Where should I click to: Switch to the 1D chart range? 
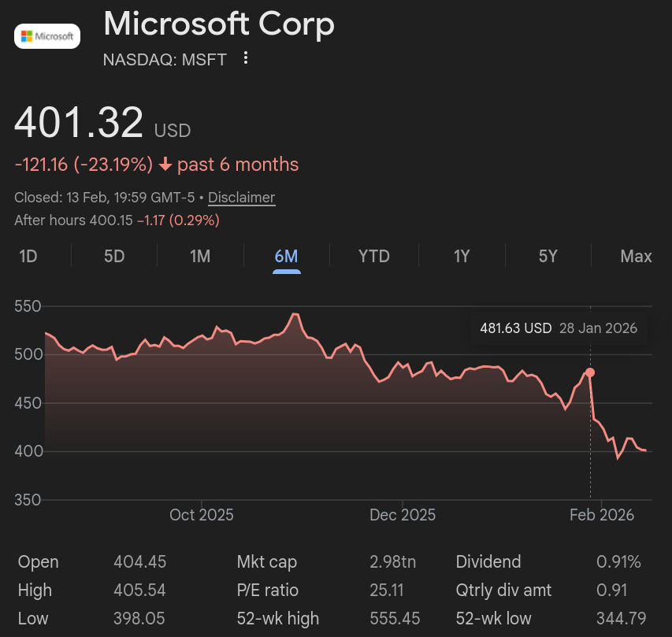coord(28,256)
